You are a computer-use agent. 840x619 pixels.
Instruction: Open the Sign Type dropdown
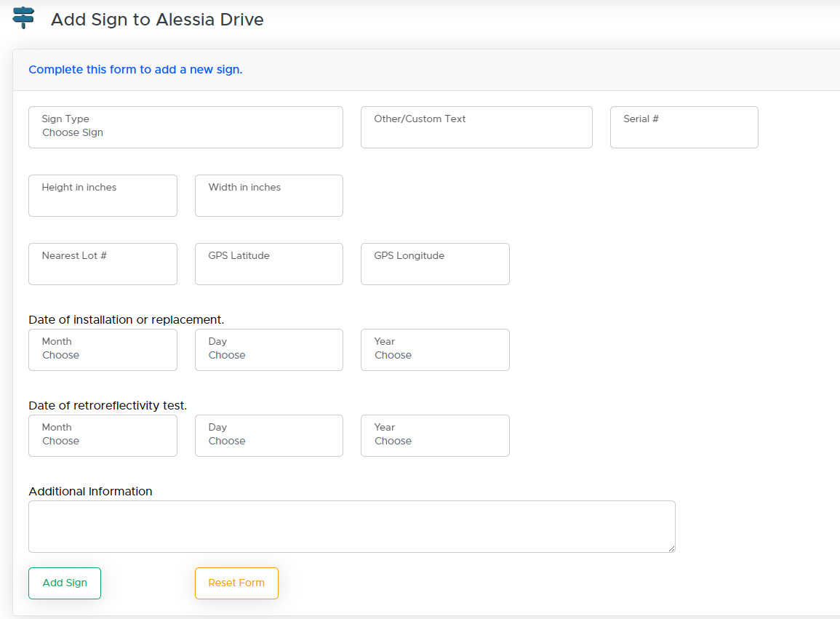coord(185,128)
